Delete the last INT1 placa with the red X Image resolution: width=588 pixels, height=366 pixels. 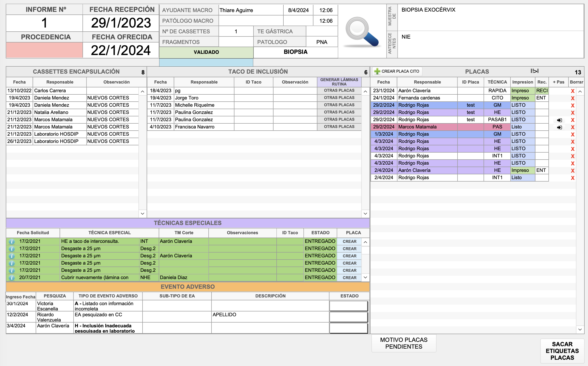573,178
